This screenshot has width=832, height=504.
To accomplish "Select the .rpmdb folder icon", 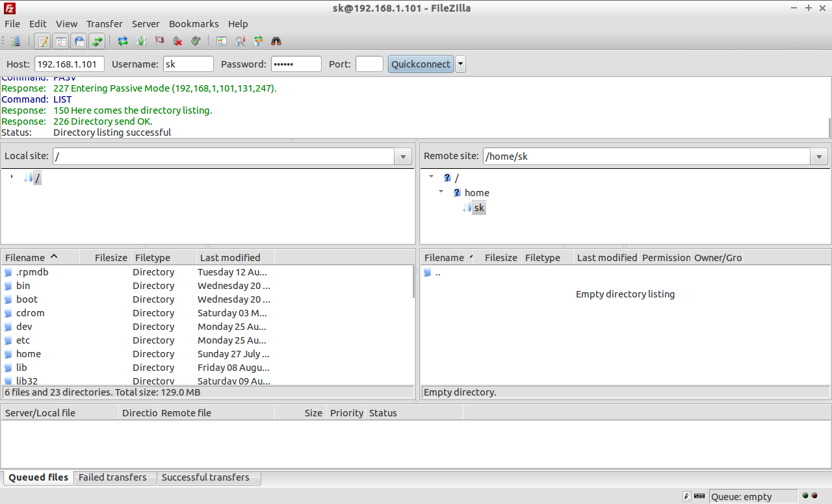I will click(8, 273).
